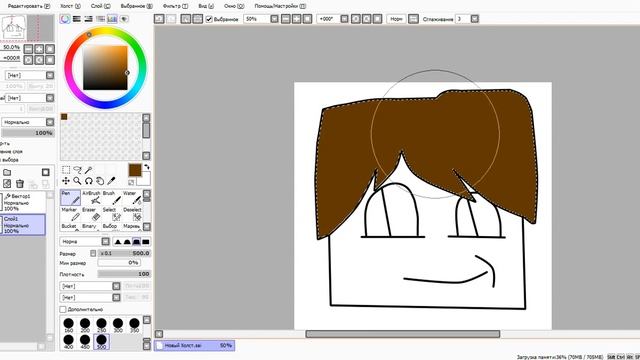Zoom out with toolbar minus button
Image resolution: width=640 pixels, height=360 pixels.
pyautogui.click(x=285, y=19)
